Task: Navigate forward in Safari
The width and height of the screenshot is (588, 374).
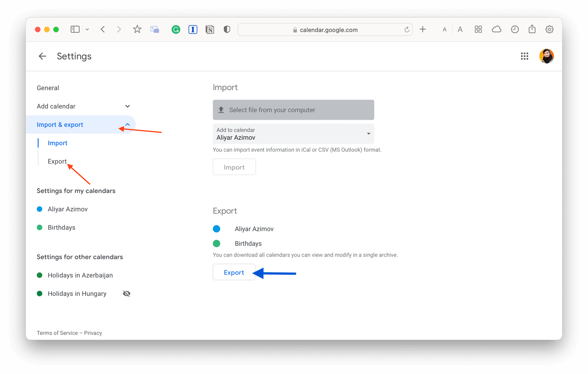Action: [x=119, y=29]
